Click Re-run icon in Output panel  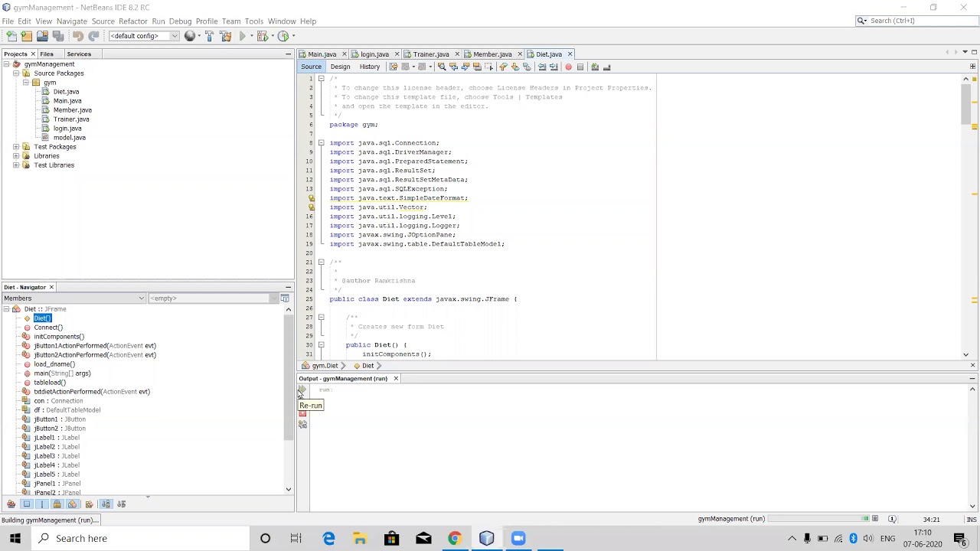(302, 391)
